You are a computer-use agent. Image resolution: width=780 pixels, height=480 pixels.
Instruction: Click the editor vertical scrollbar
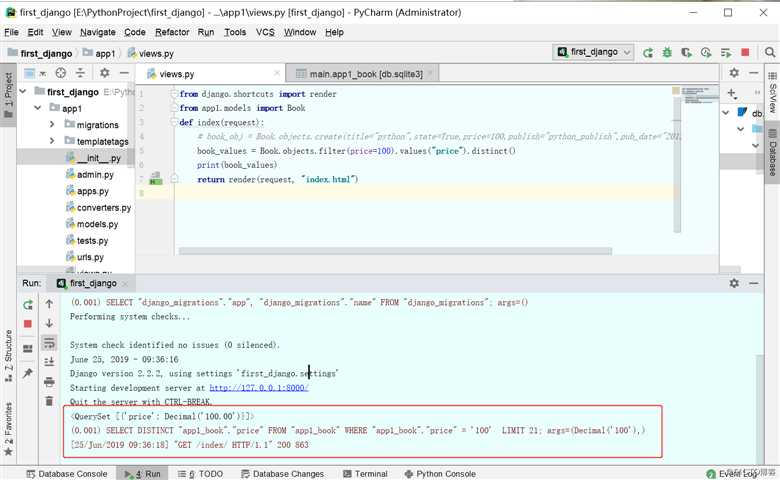[x=677, y=164]
